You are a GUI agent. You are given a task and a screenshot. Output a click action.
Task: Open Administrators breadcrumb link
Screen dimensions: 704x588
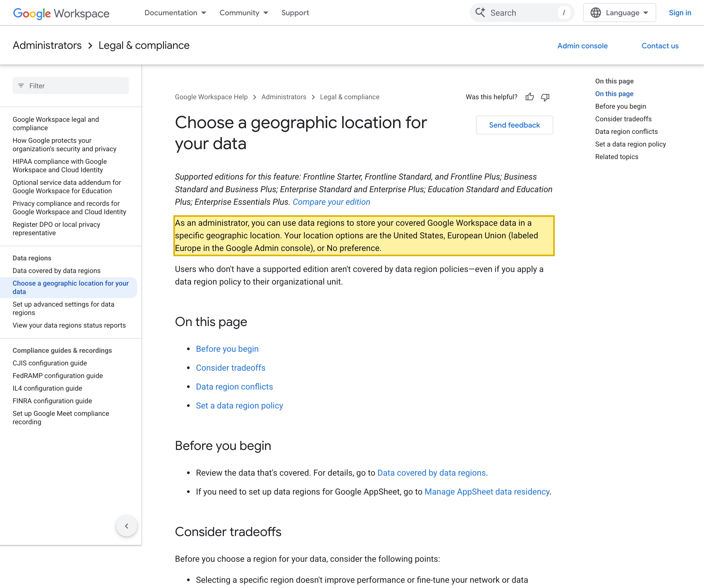point(284,97)
